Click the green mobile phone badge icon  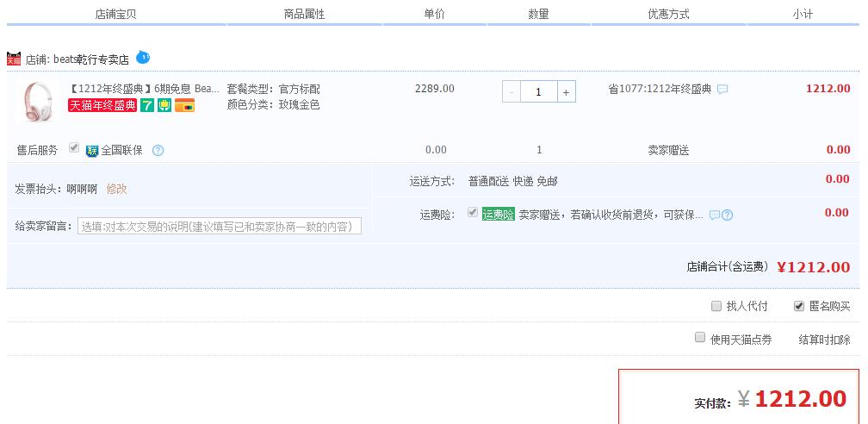tap(164, 105)
